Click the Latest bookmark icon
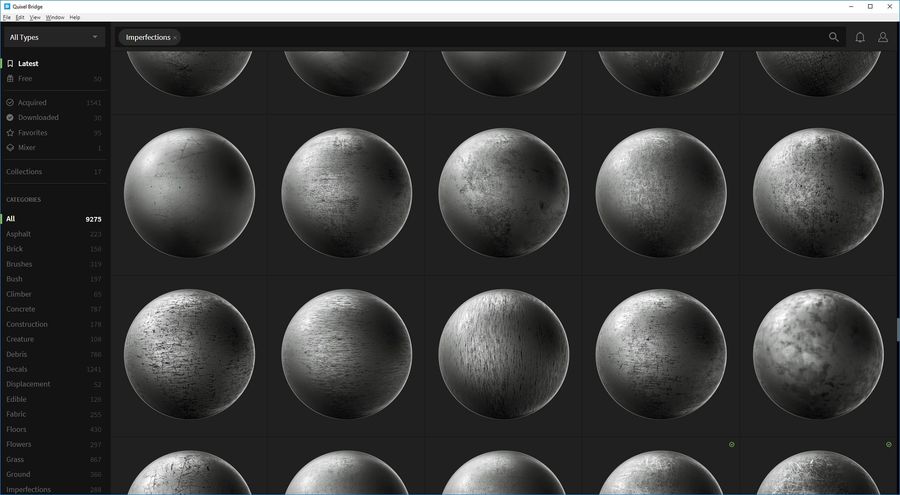The image size is (900, 495). [10, 64]
